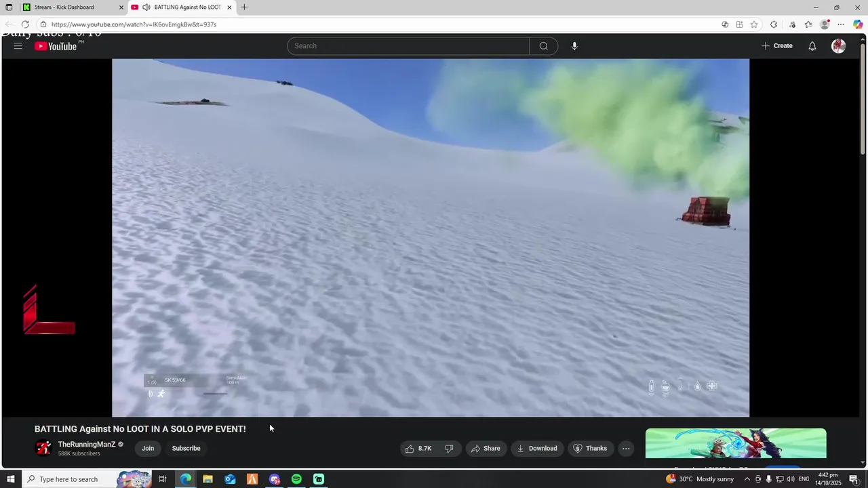Open Edge tab actions menu icon
This screenshot has width=868, height=488.
[9, 7]
